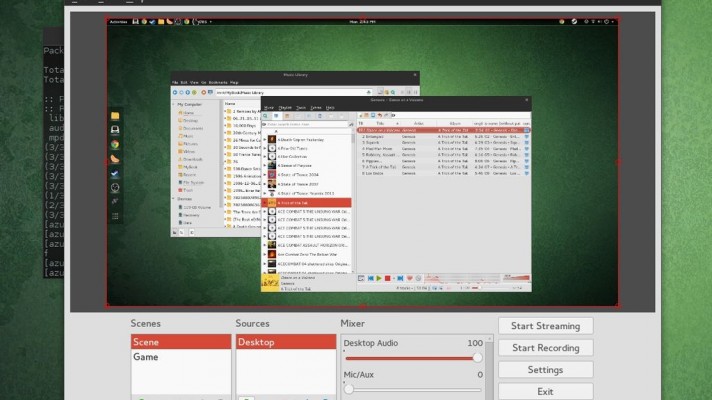Open Activities in the previewed top bar
The height and width of the screenshot is (400, 712).
click(x=119, y=21)
